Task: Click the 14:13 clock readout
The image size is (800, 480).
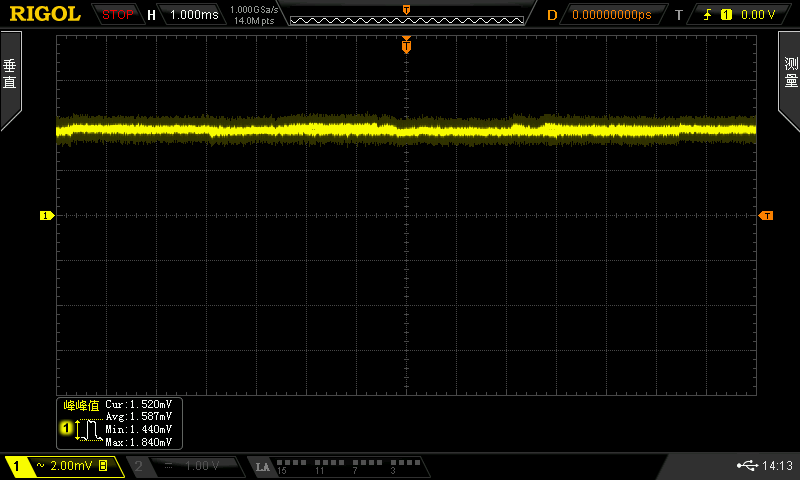Action: pyautogui.click(x=777, y=465)
